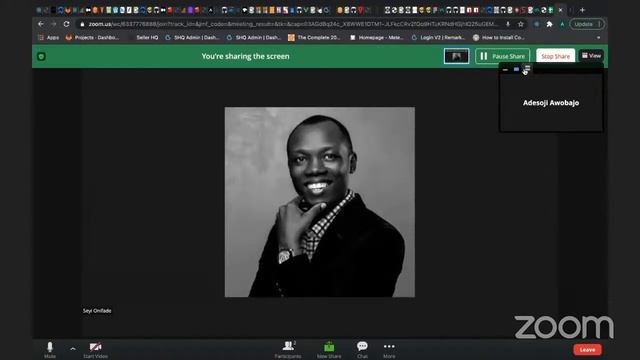Screen dimensions: 640x360
Task: Pause Share on the green bar
Action: [x=502, y=56]
